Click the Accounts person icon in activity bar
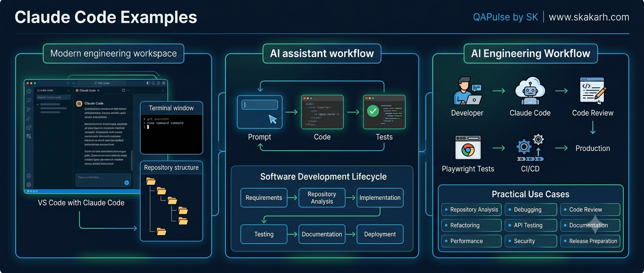This screenshot has height=273, width=644. (x=29, y=176)
